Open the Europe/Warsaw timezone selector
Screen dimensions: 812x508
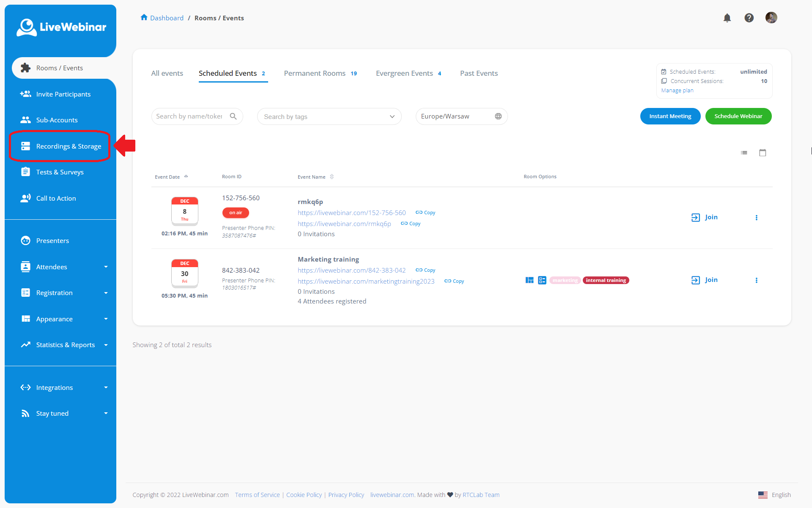tap(461, 116)
